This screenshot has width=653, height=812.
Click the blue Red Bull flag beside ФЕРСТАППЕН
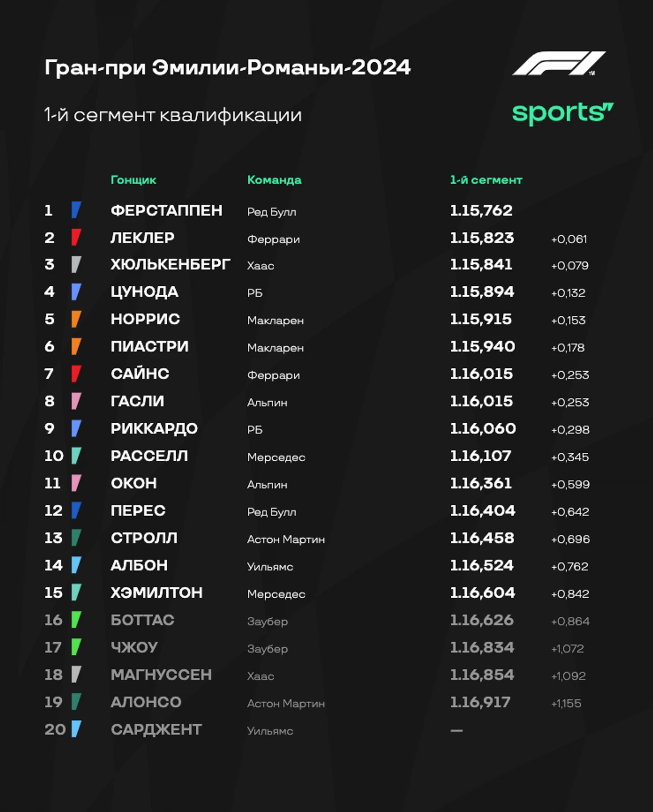pos(76,210)
